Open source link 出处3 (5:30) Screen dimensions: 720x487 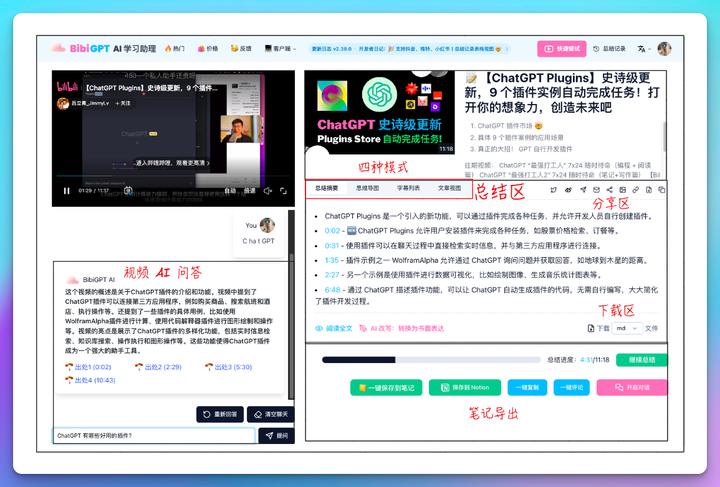pos(228,367)
